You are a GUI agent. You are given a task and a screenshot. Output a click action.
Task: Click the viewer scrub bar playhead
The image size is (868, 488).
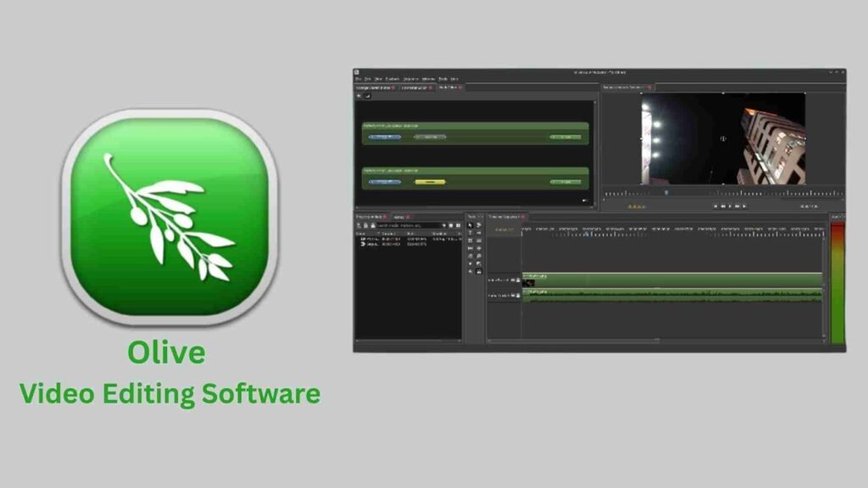pyautogui.click(x=666, y=193)
